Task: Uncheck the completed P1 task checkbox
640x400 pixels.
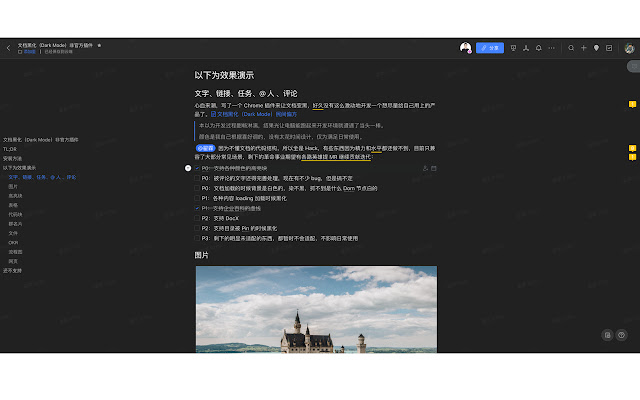Action: tap(197, 208)
